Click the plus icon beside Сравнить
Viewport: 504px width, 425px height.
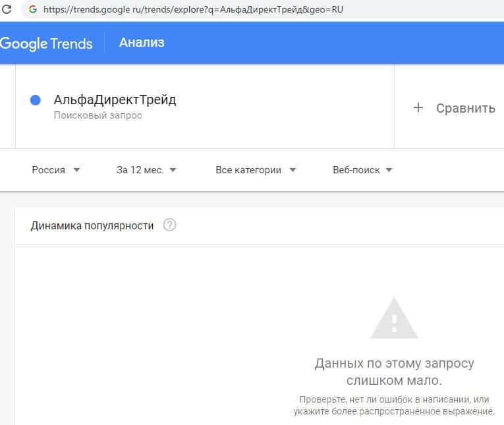click(418, 107)
